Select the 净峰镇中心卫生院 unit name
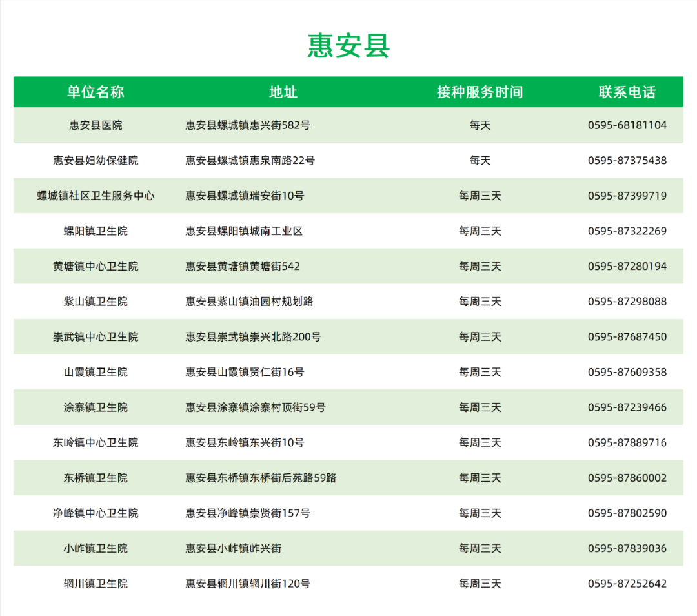 pos(96,513)
